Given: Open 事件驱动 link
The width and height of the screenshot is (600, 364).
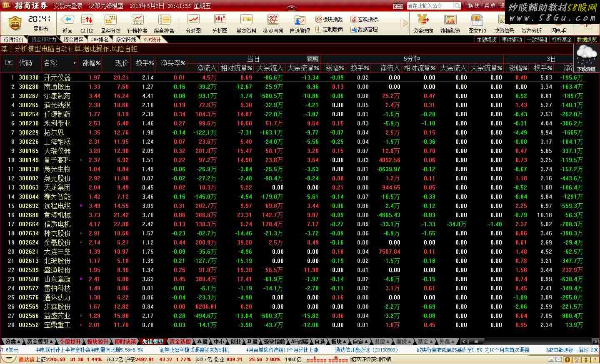Looking at the screenshot, I should click(512, 40).
